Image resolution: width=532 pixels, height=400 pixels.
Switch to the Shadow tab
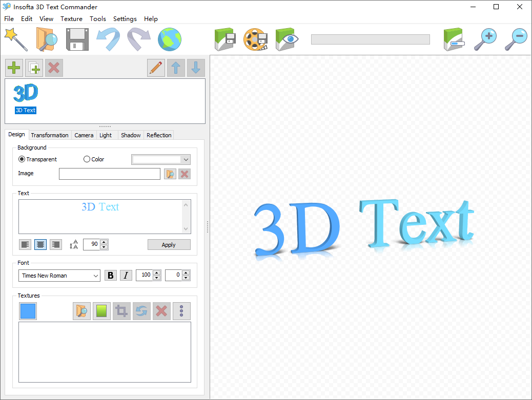click(x=131, y=135)
